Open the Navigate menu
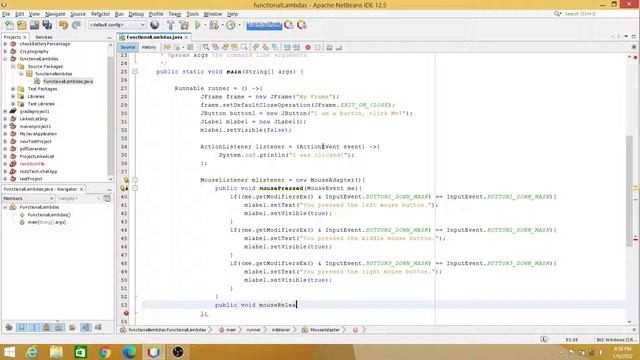The height and width of the screenshot is (360, 640). [55, 14]
